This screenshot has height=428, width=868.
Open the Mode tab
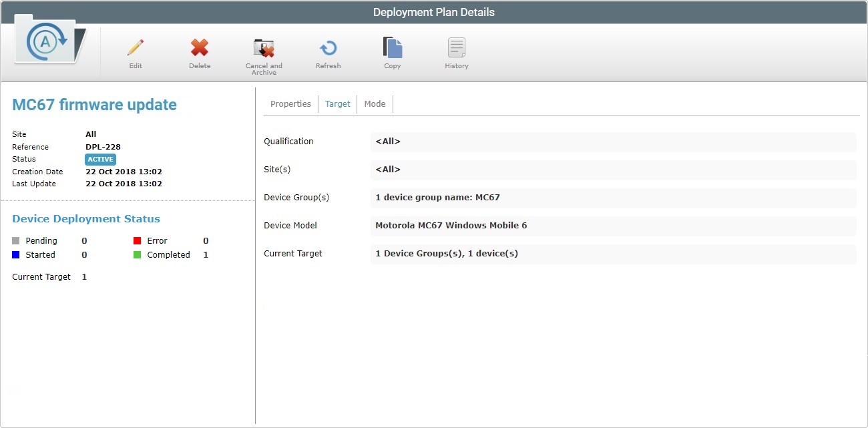[x=375, y=103]
